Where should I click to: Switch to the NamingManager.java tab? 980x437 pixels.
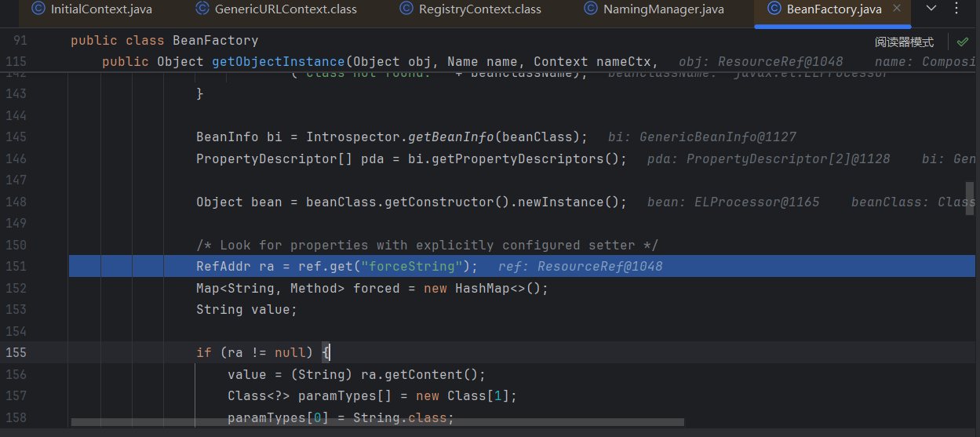coord(663,9)
